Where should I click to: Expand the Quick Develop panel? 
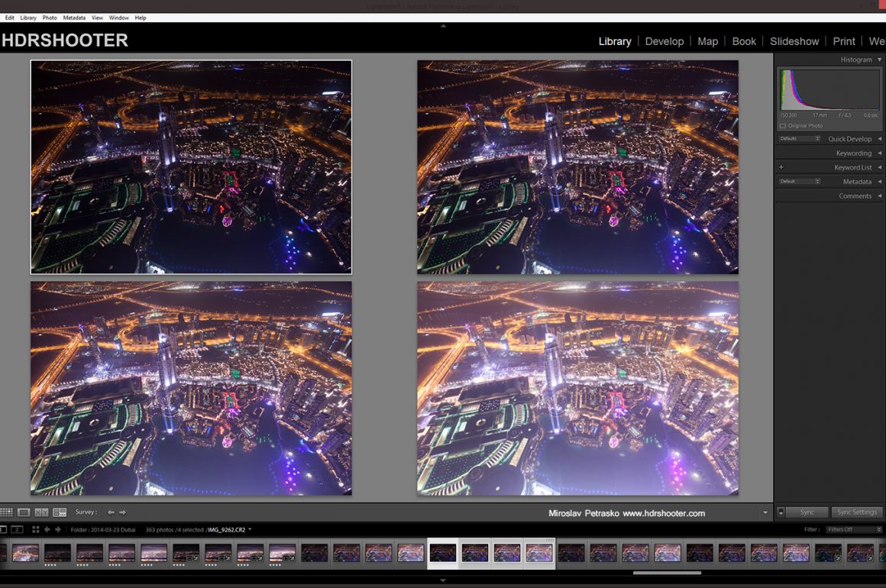click(879, 139)
